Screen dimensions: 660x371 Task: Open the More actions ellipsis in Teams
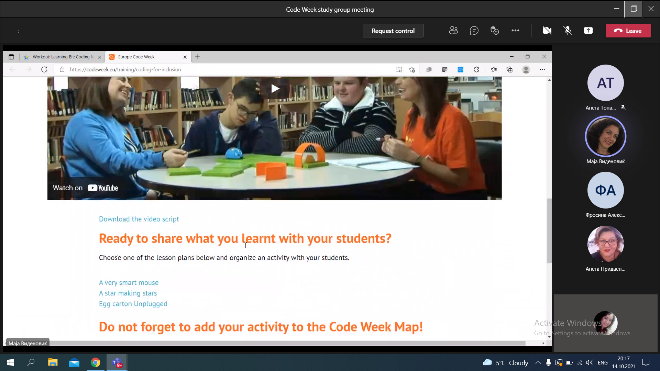(x=515, y=31)
